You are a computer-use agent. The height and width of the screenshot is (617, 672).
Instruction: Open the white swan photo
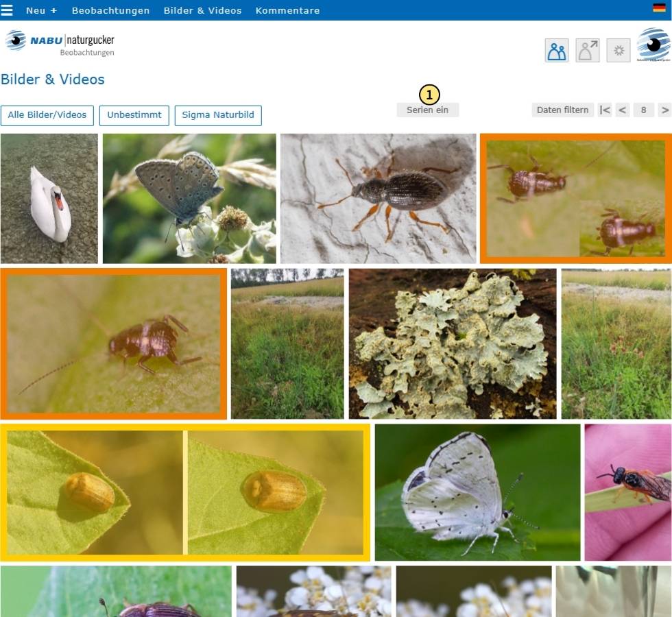point(49,198)
